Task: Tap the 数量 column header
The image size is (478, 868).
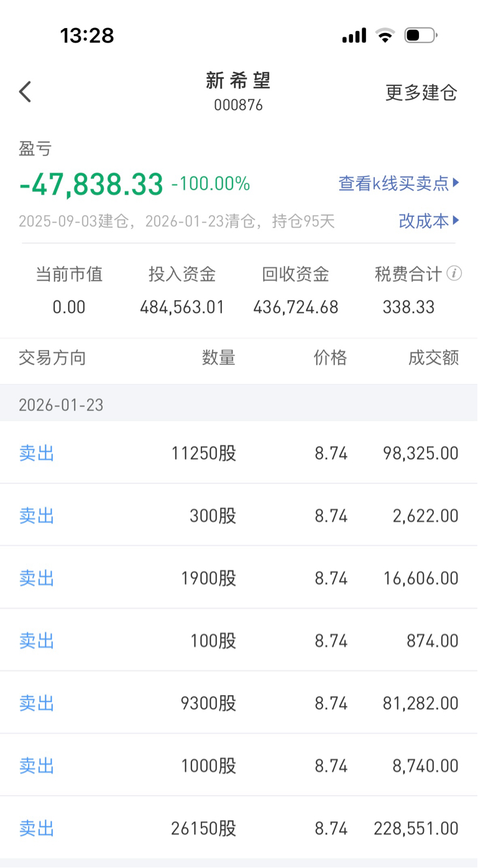Action: pyautogui.click(x=219, y=358)
